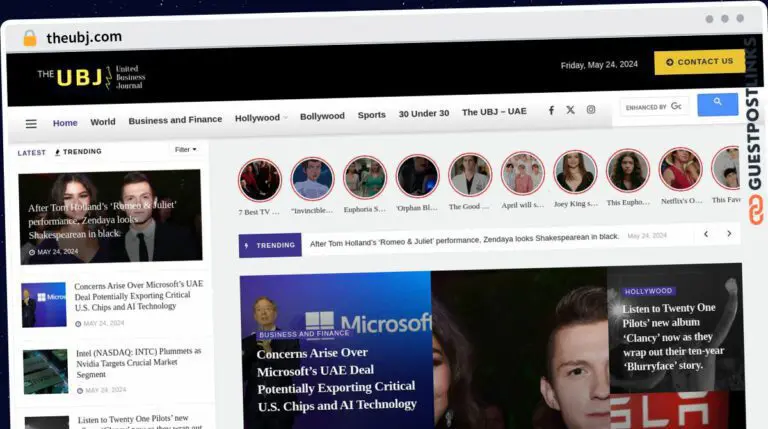Open the X (Twitter) social icon

(x=570, y=110)
